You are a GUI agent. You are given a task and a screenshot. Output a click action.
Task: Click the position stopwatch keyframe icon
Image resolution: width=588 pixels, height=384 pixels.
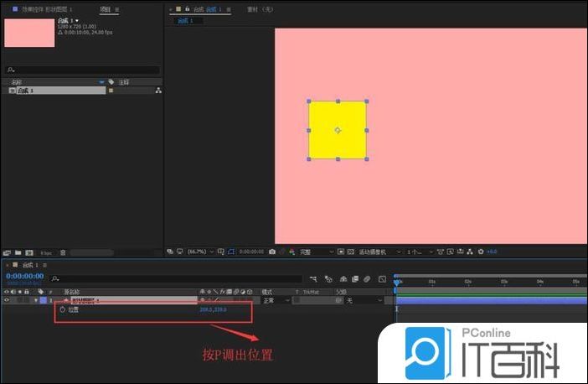tap(62, 309)
